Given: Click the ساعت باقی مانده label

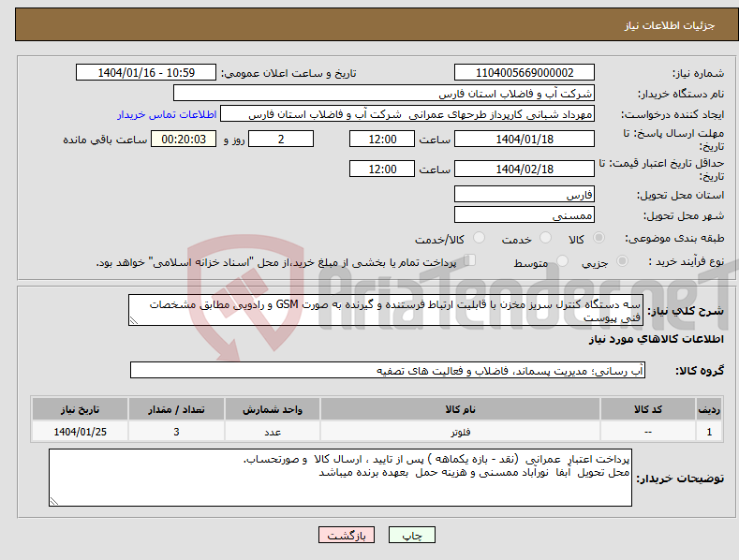Looking at the screenshot, I should pyautogui.click(x=105, y=140).
